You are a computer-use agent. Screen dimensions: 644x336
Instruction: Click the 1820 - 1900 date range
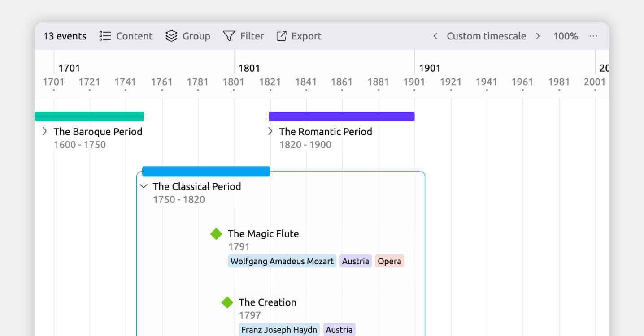point(305,145)
